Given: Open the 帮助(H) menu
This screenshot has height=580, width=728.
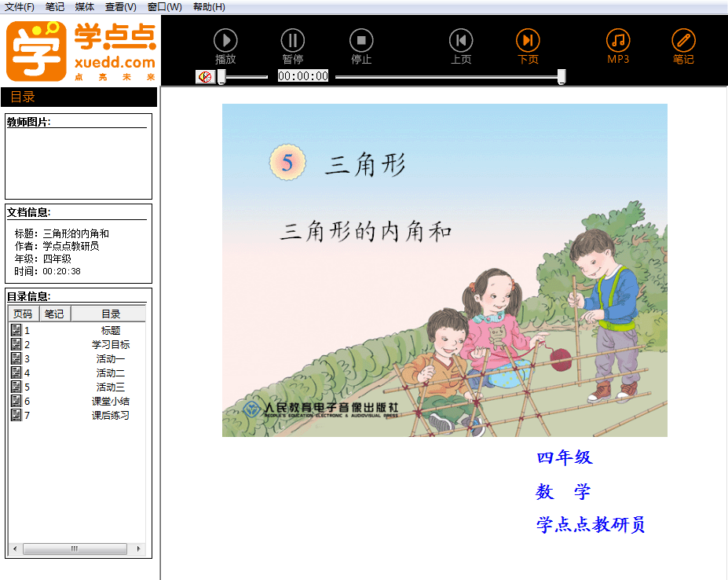Looking at the screenshot, I should click(x=209, y=7).
